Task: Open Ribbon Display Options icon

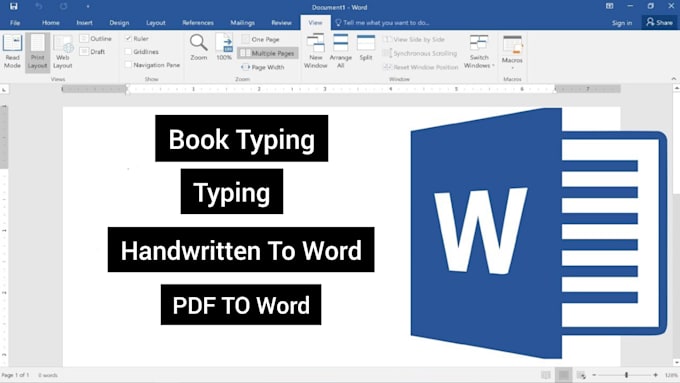Action: [x=609, y=6]
